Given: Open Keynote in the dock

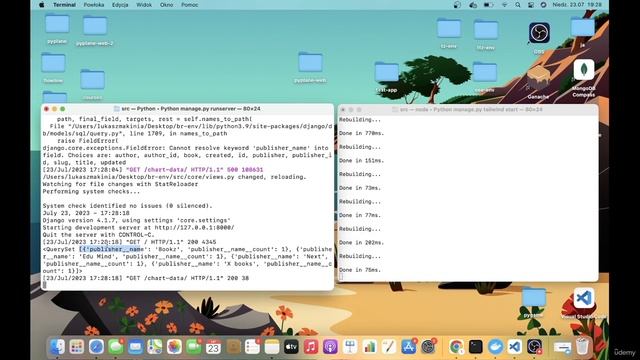Looking at the screenshot, I should [x=350, y=347].
